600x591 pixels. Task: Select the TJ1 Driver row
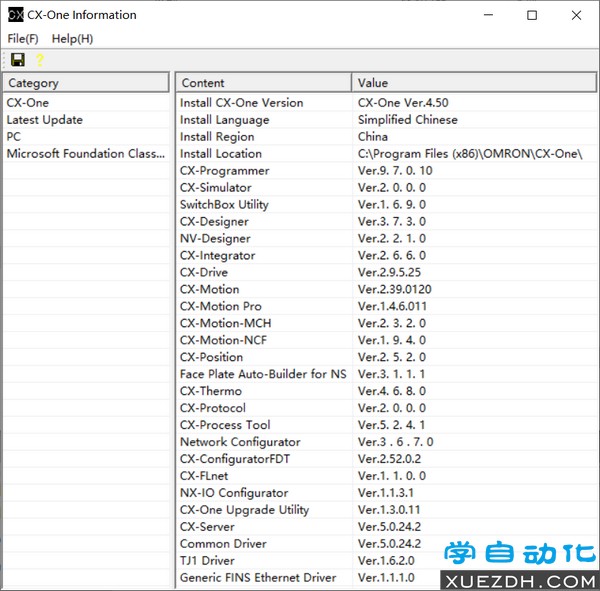(386, 560)
